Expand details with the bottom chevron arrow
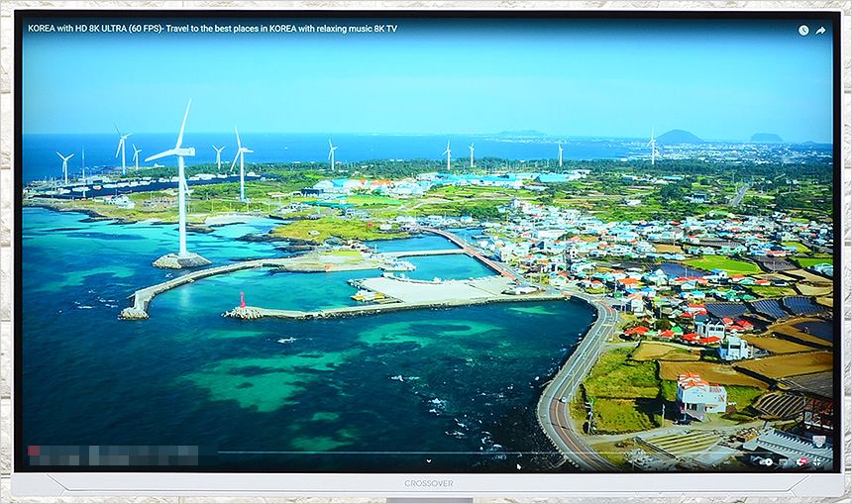Viewport: 852px width, 504px height. coord(428,460)
